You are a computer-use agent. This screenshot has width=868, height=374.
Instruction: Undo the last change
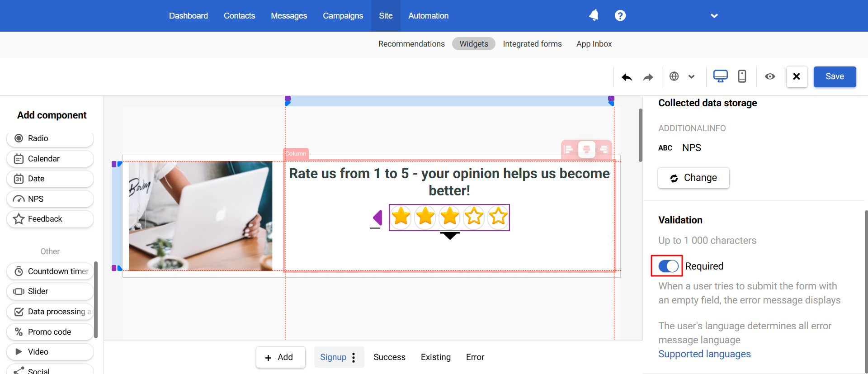(627, 77)
